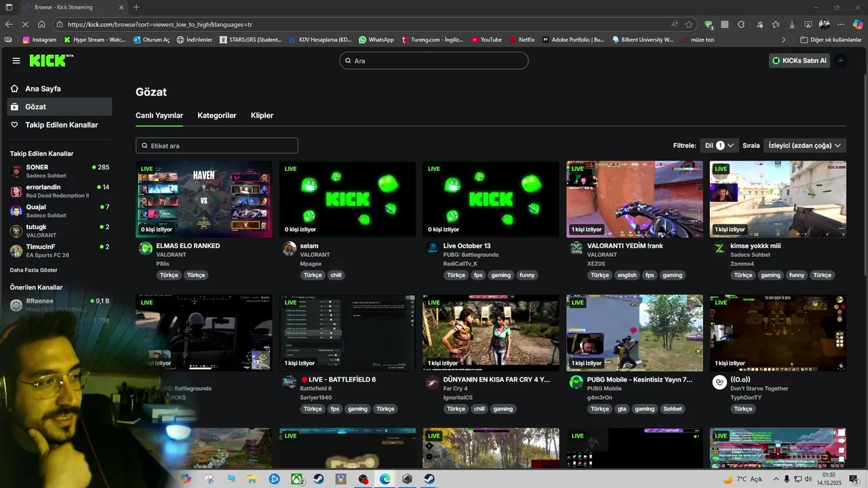The width and height of the screenshot is (868, 488).
Task: Click funny tag under Live October 13
Action: [x=527, y=275]
